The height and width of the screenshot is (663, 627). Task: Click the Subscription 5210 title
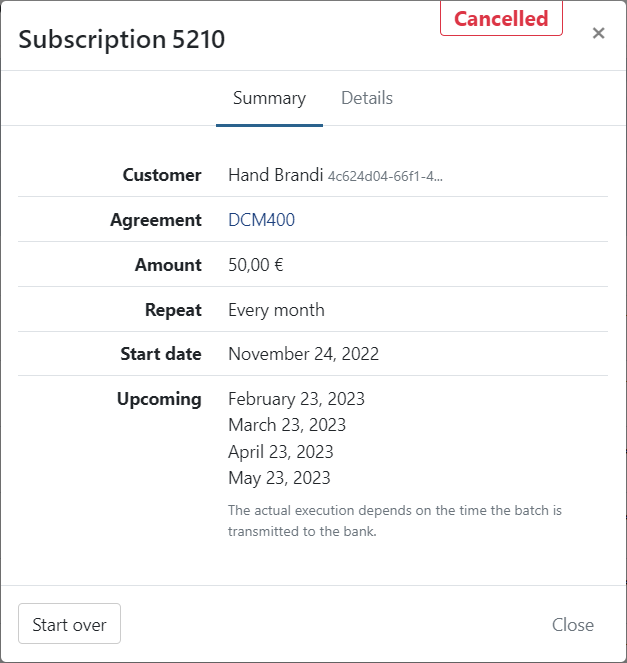coord(122,39)
